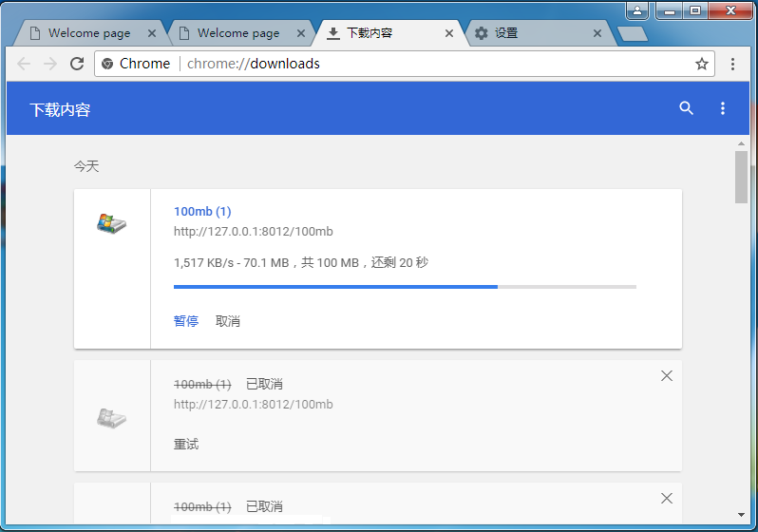Open the downloads page more actions menu
The height and width of the screenshot is (532, 758).
pos(722,108)
